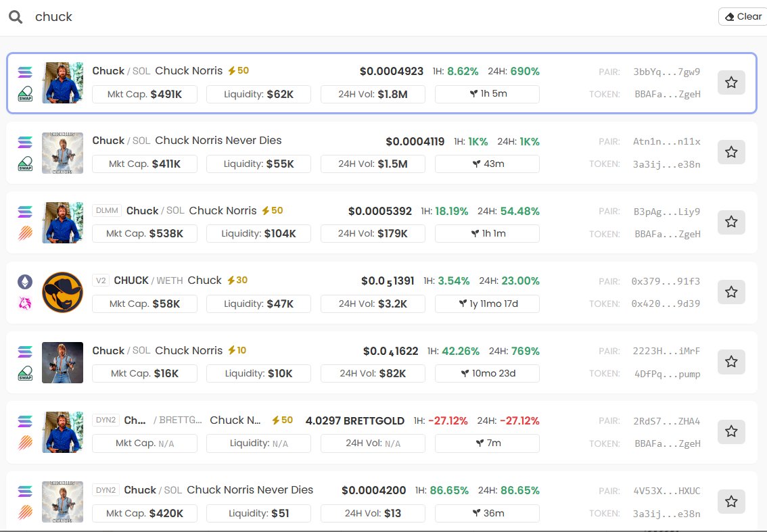Open the CHUCK / WETH pair title
Viewport: 767px width, 532px height.
pos(148,281)
